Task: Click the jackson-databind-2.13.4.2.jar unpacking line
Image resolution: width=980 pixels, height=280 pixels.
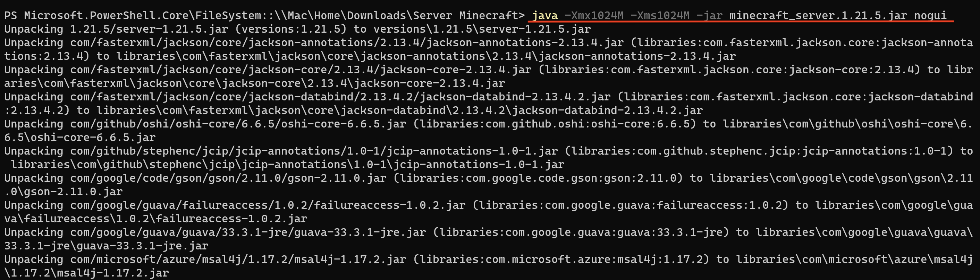Action: coord(489,103)
